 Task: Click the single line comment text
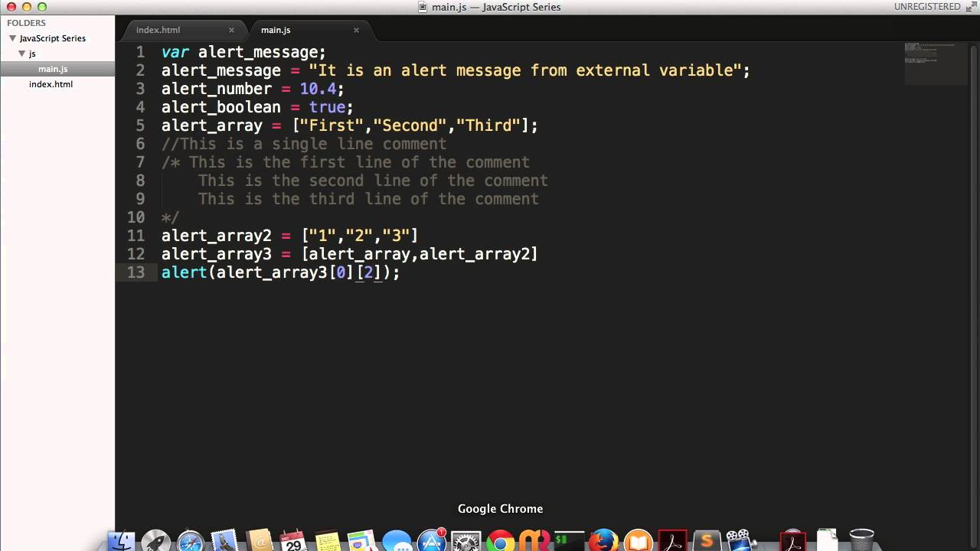pyautogui.click(x=304, y=144)
